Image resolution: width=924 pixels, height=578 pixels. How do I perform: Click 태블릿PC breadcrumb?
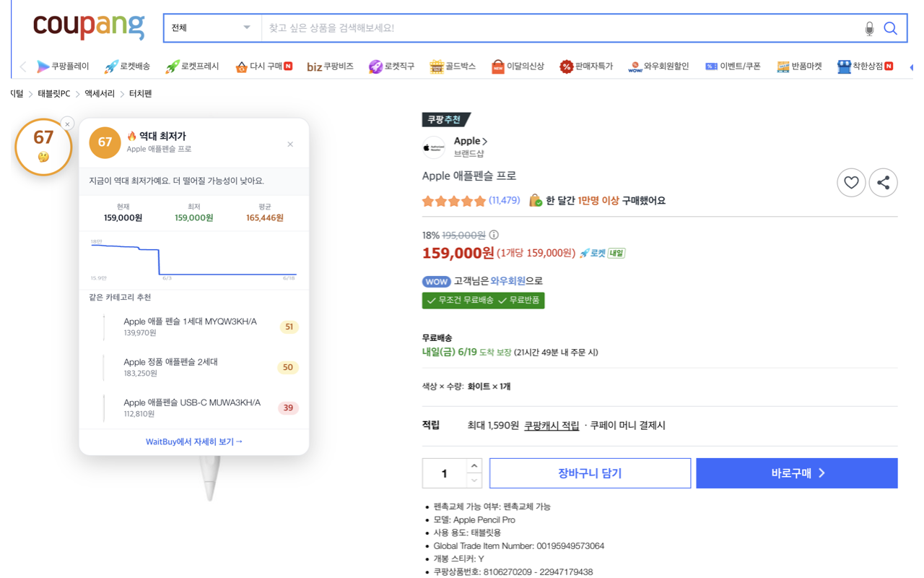click(x=54, y=94)
